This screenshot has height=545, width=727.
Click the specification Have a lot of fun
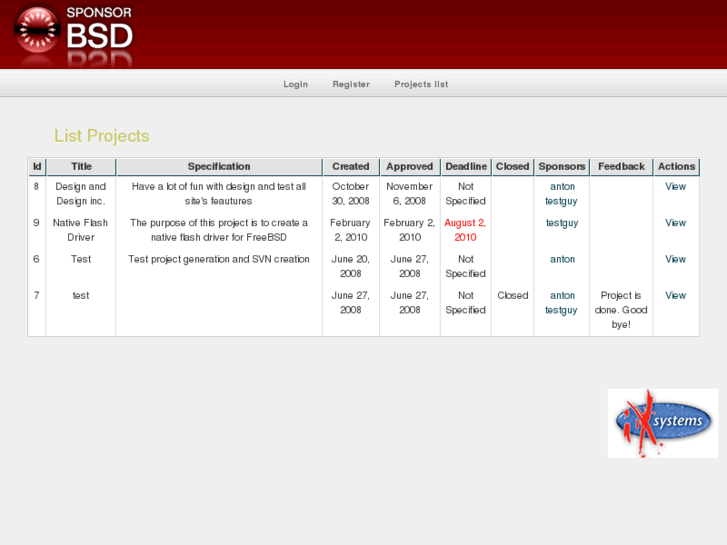click(x=219, y=194)
